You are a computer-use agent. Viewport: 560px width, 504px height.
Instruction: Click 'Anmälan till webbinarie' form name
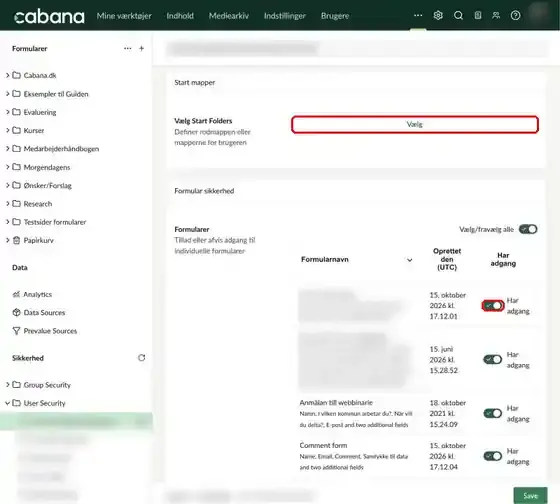(x=336, y=403)
